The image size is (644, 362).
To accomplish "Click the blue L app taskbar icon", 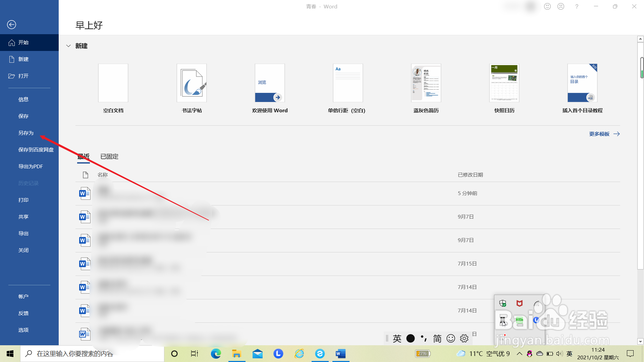I will 278,354.
